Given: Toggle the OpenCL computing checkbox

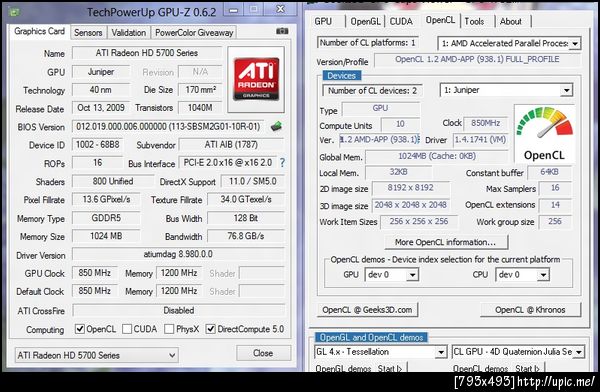Looking at the screenshot, I should [80, 329].
